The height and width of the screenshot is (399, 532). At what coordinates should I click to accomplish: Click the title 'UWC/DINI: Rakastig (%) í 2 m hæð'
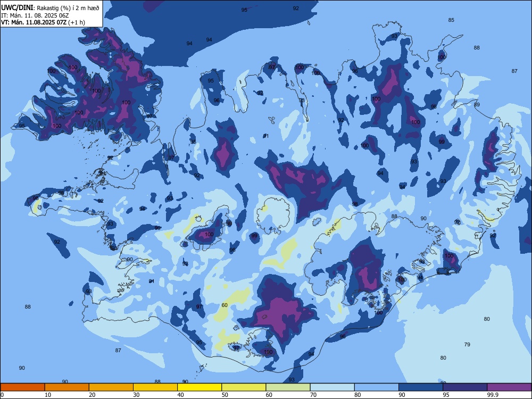tap(50, 8)
